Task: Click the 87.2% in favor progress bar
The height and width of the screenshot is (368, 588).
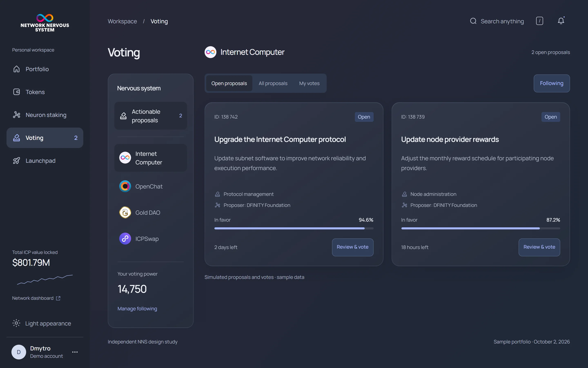Action: [480, 228]
